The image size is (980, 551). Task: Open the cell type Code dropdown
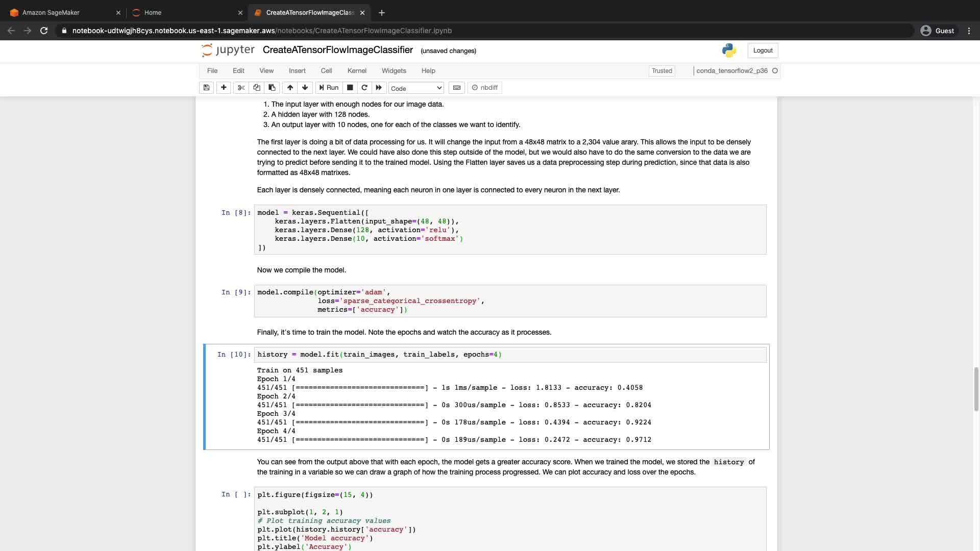(416, 88)
